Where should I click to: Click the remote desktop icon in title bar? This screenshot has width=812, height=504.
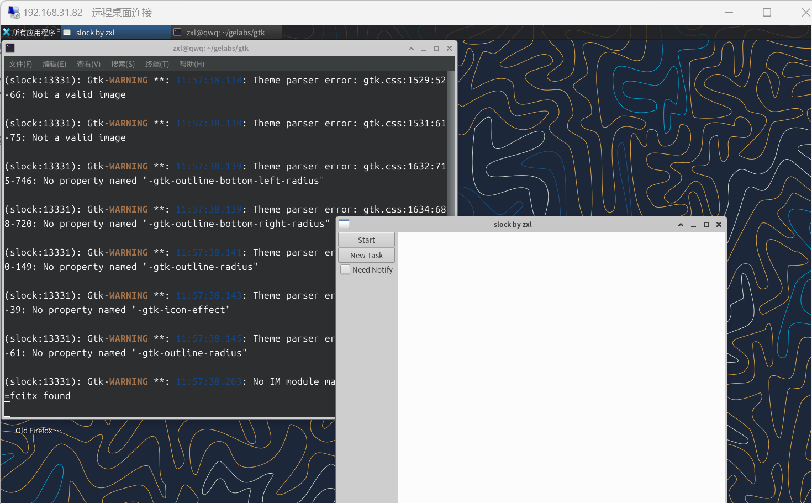coord(13,12)
